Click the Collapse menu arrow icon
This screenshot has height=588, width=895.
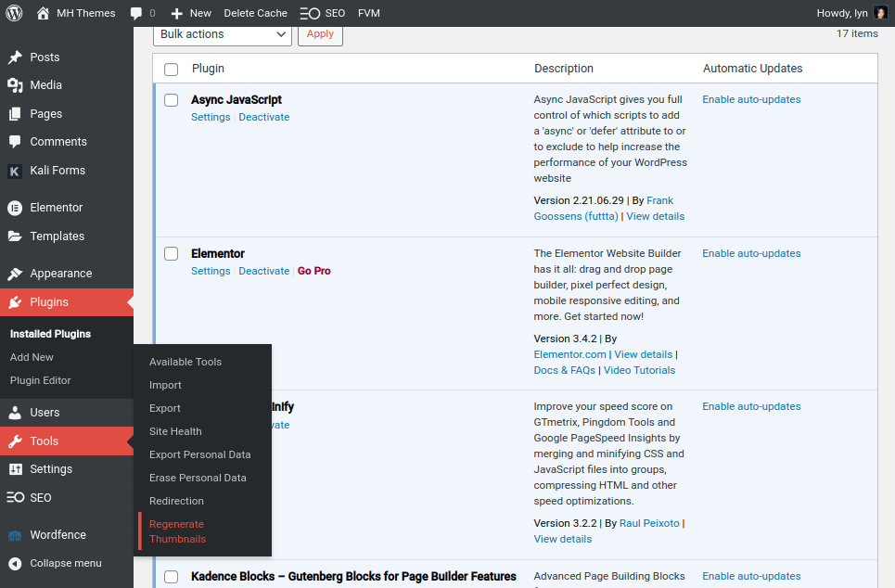[16, 564]
